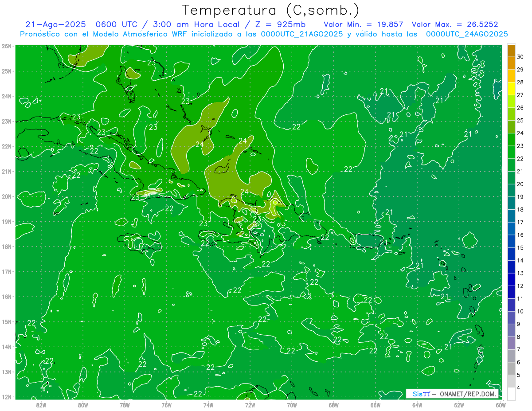Click the color scale label "15"
Viewport: 532px width, 411px height.
[x=520, y=247]
